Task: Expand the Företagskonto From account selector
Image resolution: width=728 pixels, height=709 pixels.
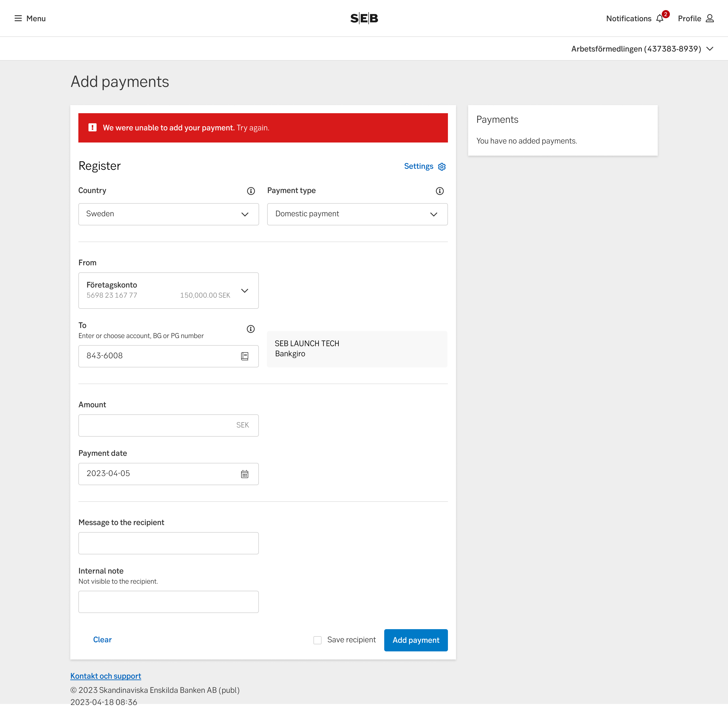Action: (x=168, y=291)
